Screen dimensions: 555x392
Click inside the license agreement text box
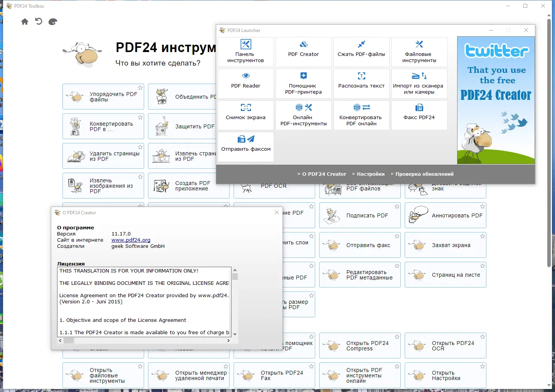(145, 302)
